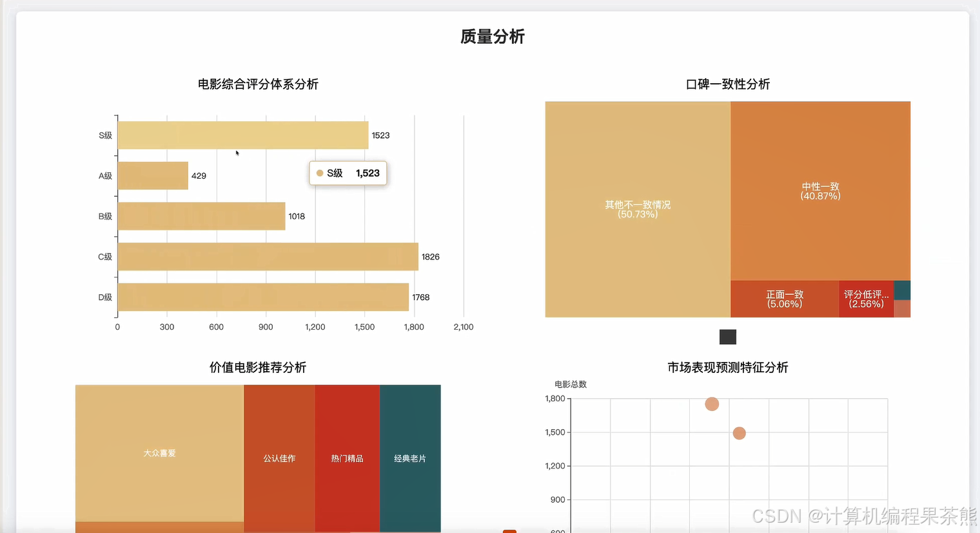Viewport: 980px width, 533px height.
Task: Click the 1768 value label
Action: pyautogui.click(x=421, y=297)
